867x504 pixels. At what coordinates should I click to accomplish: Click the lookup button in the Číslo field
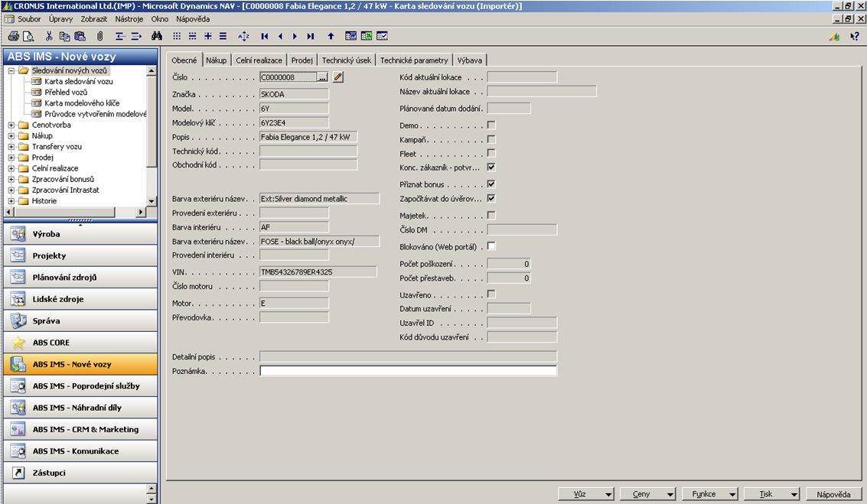click(322, 77)
